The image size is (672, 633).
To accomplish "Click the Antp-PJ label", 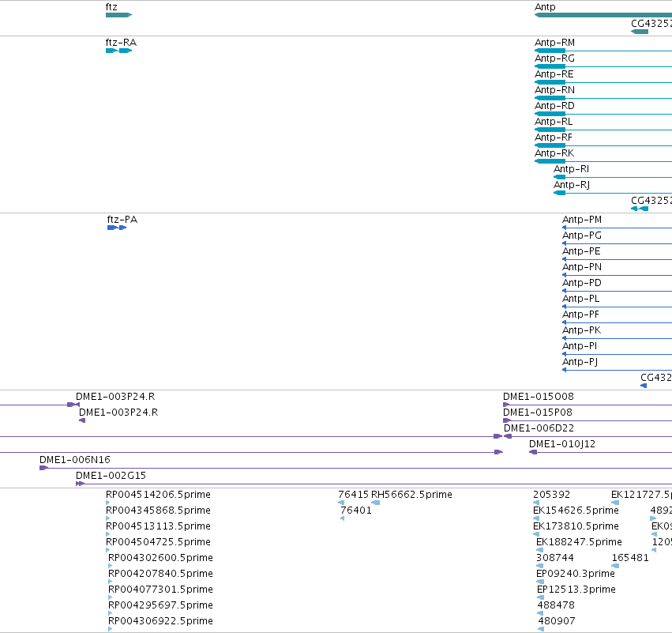I will (x=580, y=362).
